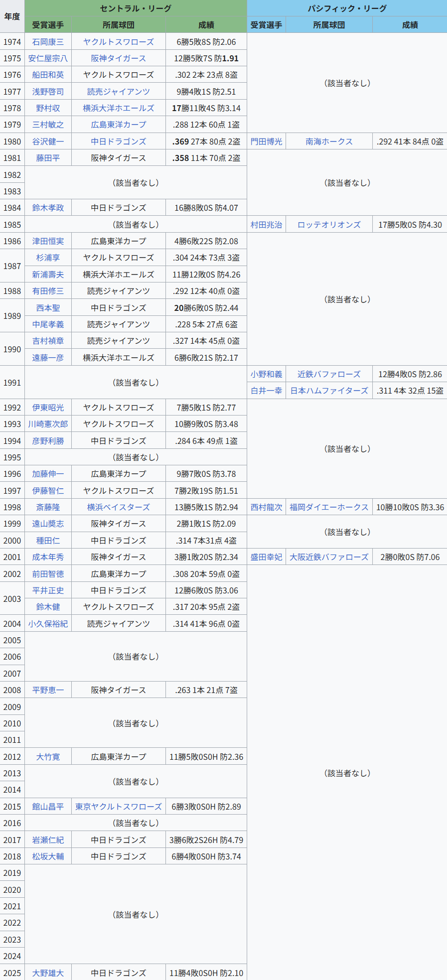The height and width of the screenshot is (980, 447).
Task: Open ロッテオリオンズ team link
Action: click(329, 225)
